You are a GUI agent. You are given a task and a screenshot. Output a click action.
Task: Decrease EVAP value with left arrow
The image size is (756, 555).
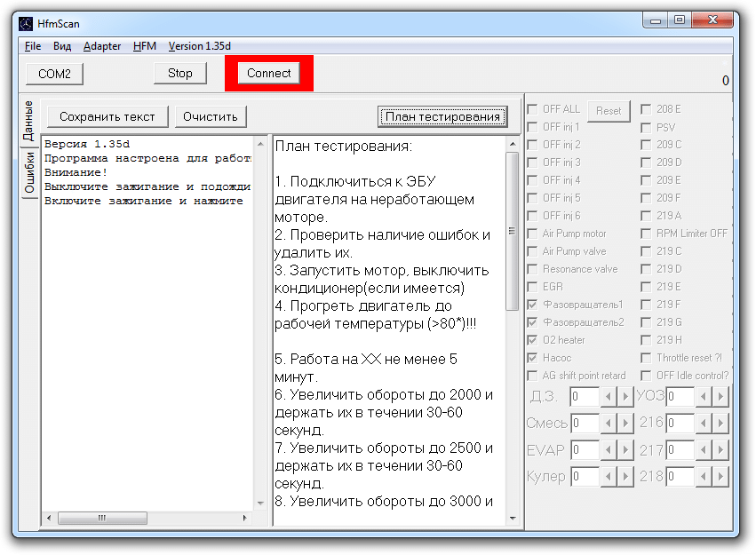point(609,450)
